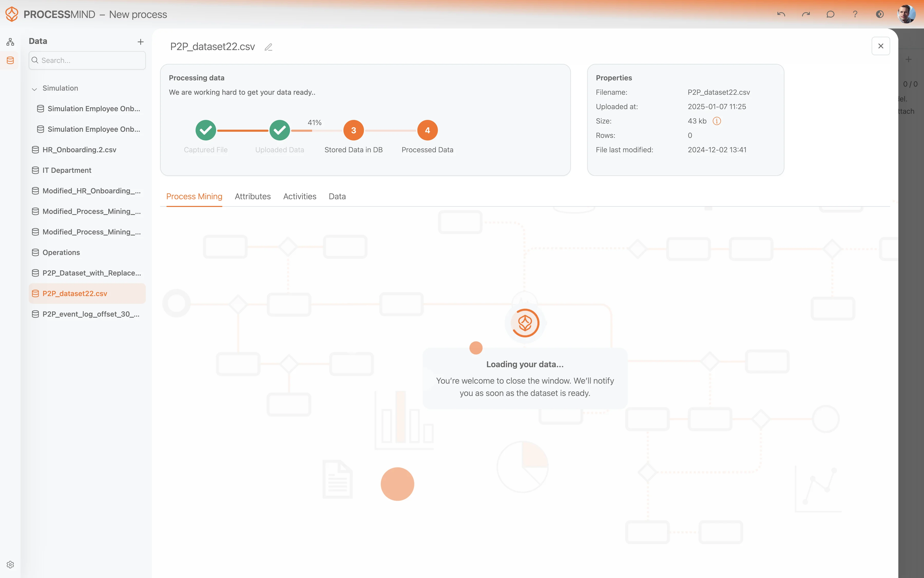Viewport: 924px width, 578px height.
Task: Open the process diagram sidebar icon
Action: [10, 42]
